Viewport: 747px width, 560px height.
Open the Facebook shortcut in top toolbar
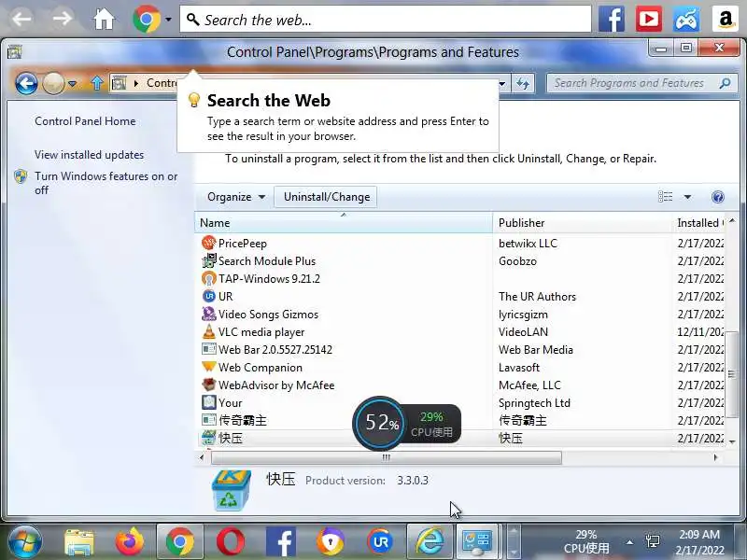[612, 20]
